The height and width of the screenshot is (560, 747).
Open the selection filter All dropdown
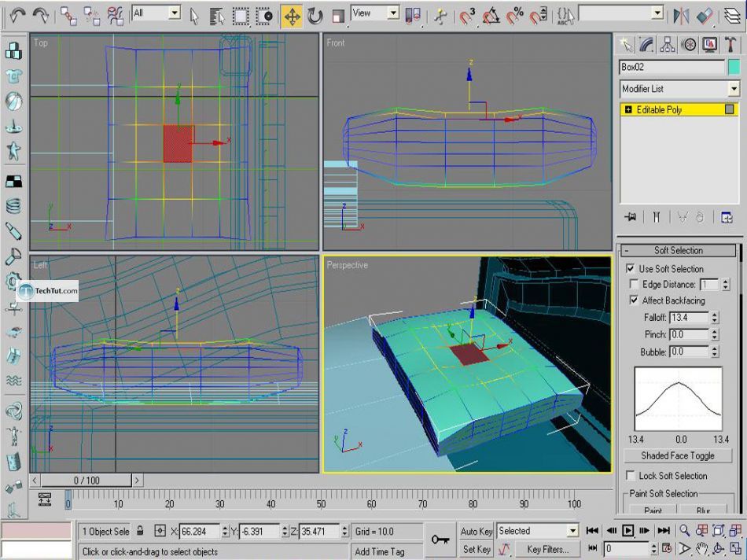coord(175,13)
